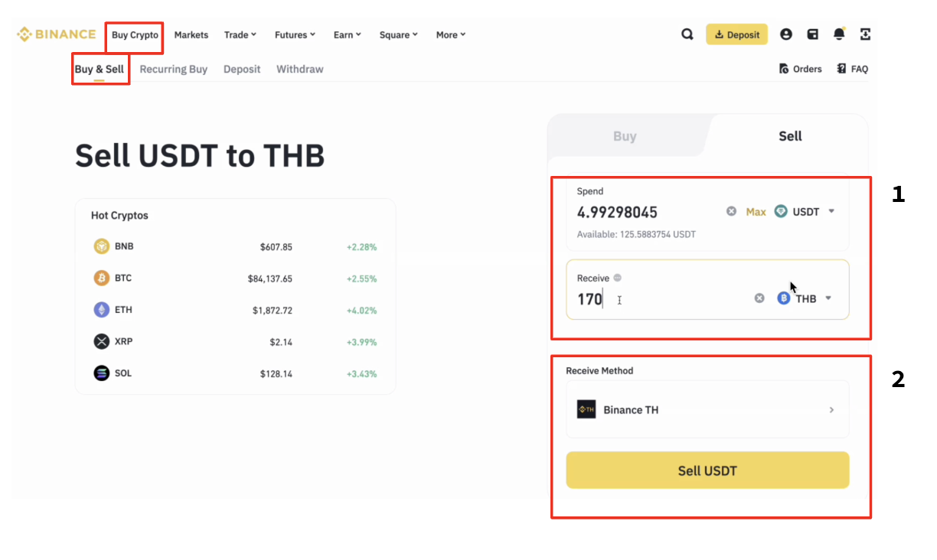
Task: Open the wallet icon in header
Action: click(813, 34)
